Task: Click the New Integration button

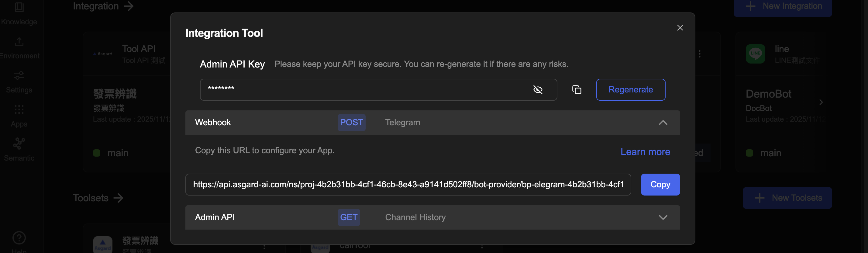Action: [x=782, y=6]
